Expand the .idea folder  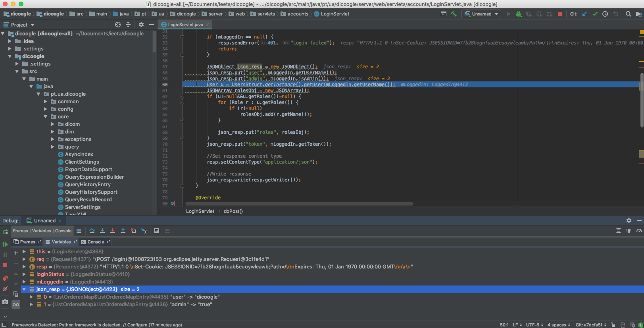[x=10, y=41]
